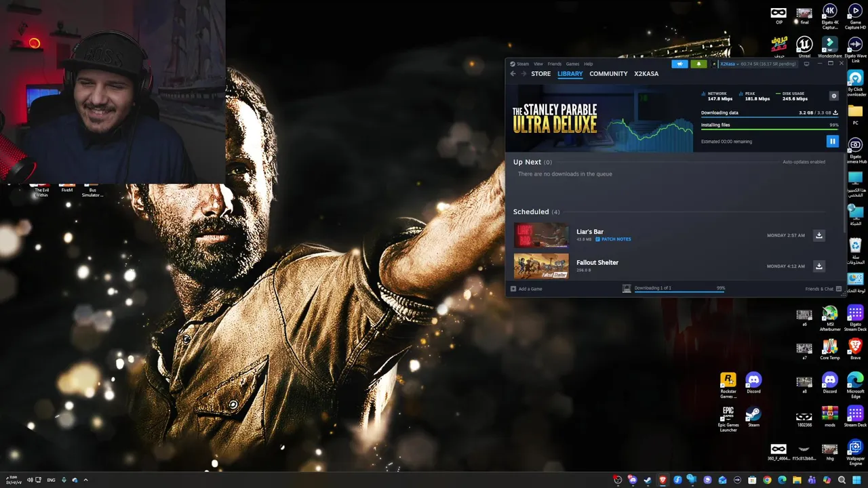Open Steam notifications bell

coord(698,64)
